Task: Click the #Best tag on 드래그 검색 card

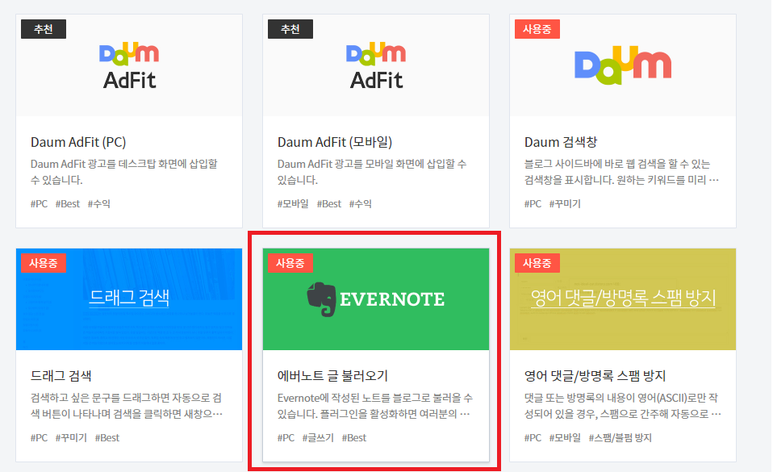Action: click(107, 437)
